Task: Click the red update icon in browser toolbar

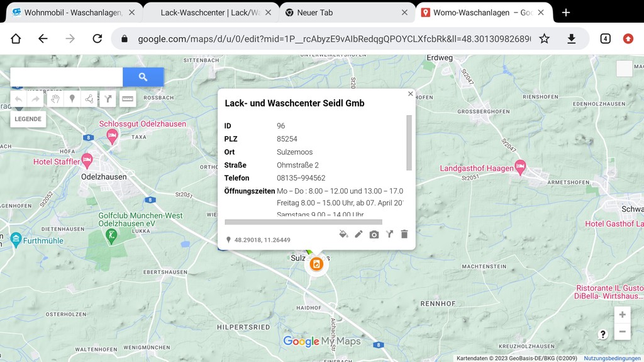Action: 628,38
